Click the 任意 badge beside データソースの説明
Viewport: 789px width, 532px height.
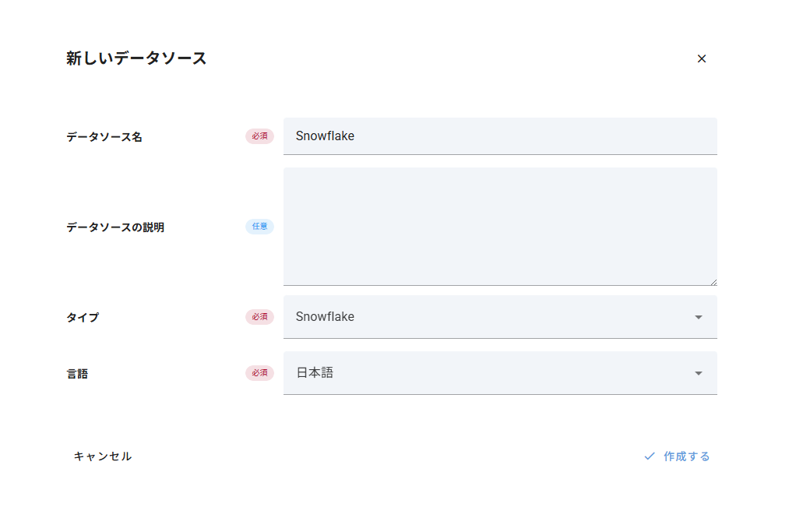point(259,227)
